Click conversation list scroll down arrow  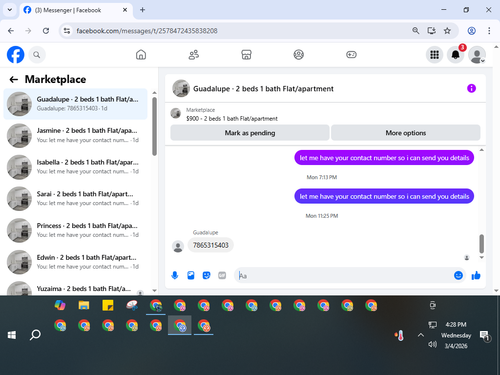[154, 290]
